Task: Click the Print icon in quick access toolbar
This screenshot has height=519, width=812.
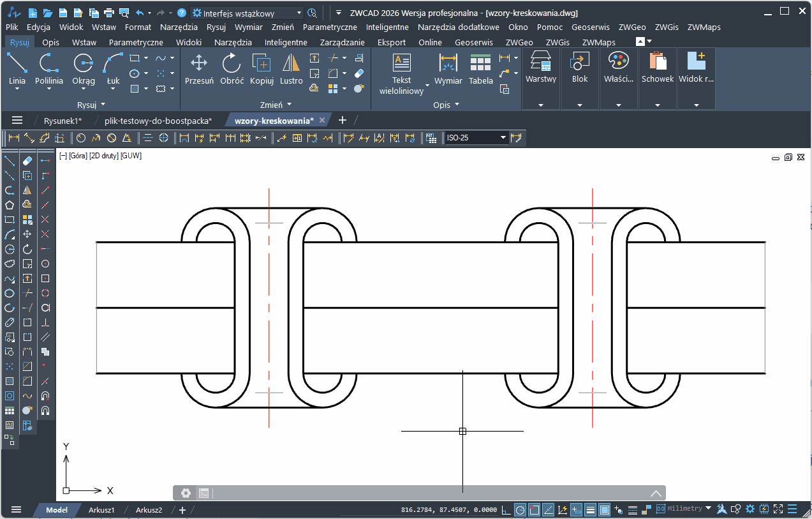Action: pyautogui.click(x=108, y=13)
